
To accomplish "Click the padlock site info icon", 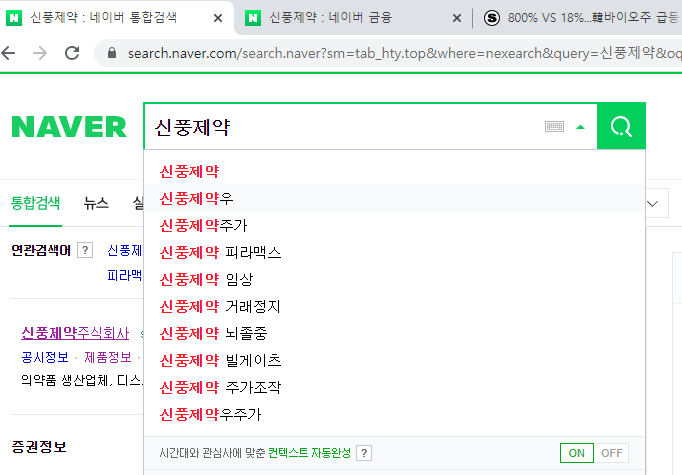I will (x=112, y=53).
